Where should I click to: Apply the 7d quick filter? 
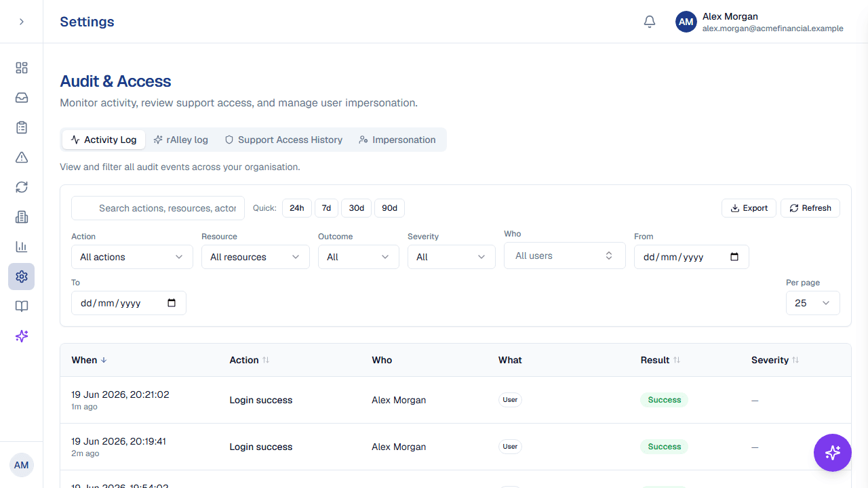(326, 208)
